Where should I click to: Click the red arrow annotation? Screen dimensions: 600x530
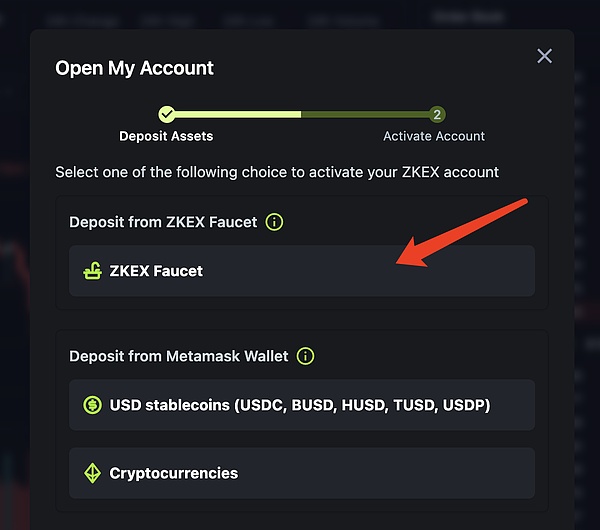[x=462, y=233]
